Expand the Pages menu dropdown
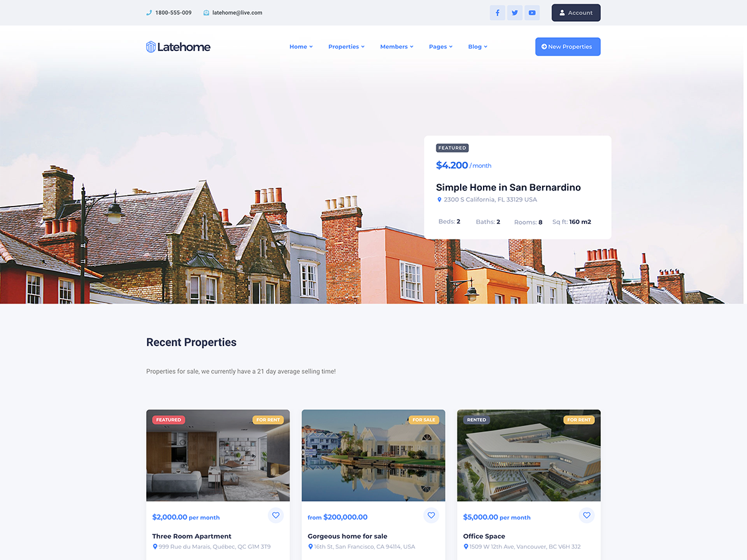Viewport: 747px width, 560px height. [x=441, y=47]
